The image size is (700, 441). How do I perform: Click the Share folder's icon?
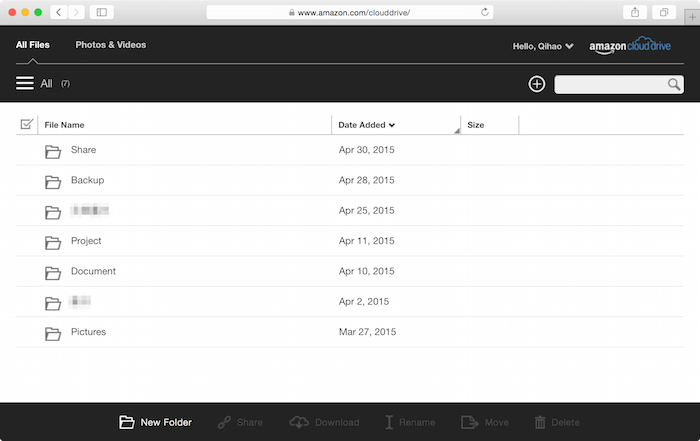[53, 152]
